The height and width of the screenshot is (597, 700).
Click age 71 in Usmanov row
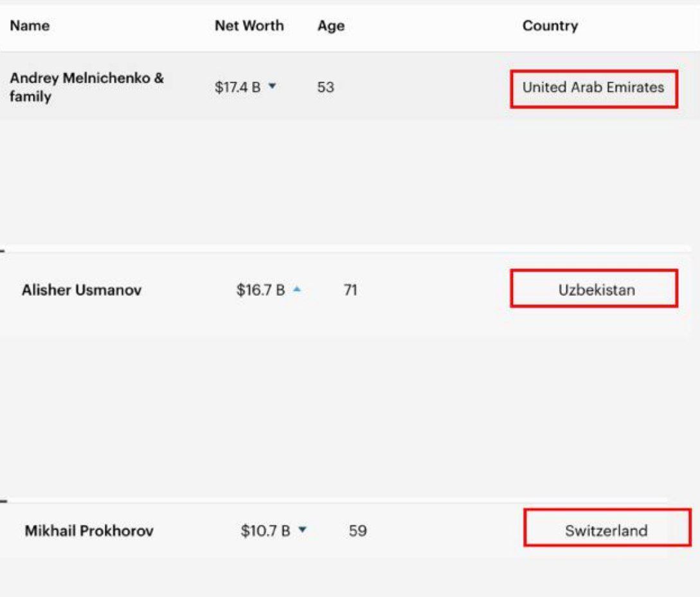[350, 290]
